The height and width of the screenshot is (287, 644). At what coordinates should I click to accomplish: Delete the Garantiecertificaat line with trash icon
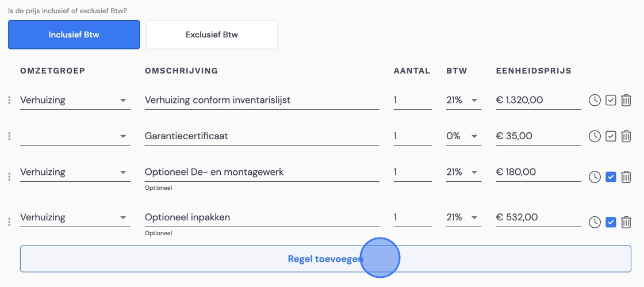(626, 136)
